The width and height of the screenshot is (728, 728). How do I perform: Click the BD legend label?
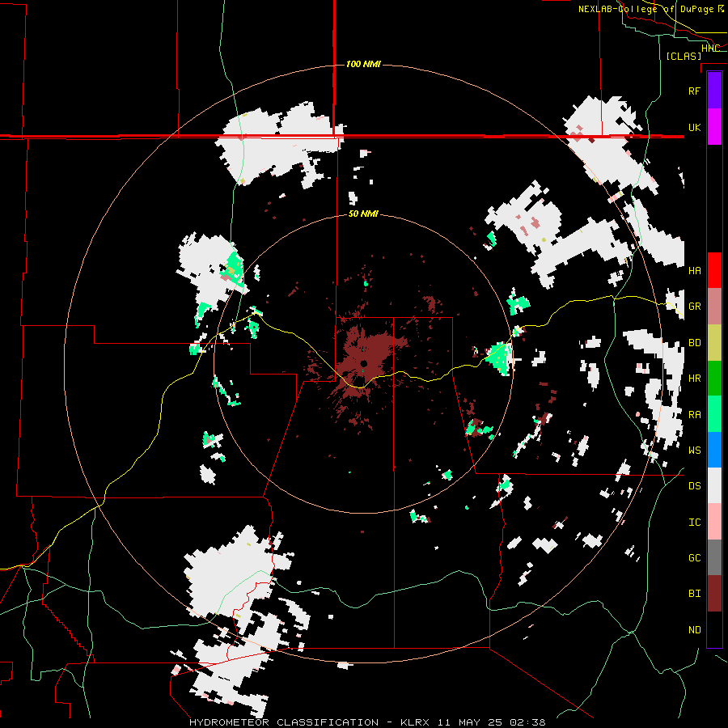(x=695, y=343)
